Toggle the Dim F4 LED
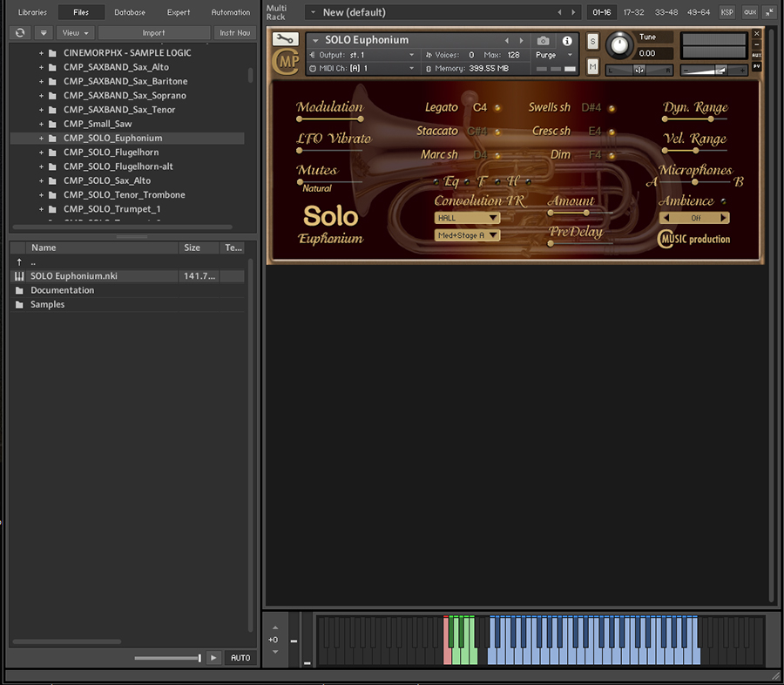The image size is (784, 685). click(612, 156)
